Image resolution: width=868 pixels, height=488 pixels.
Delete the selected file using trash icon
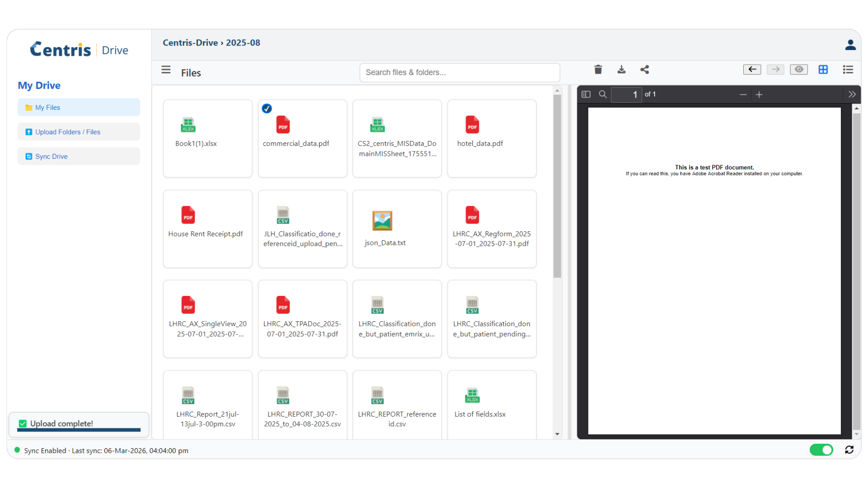pos(598,70)
